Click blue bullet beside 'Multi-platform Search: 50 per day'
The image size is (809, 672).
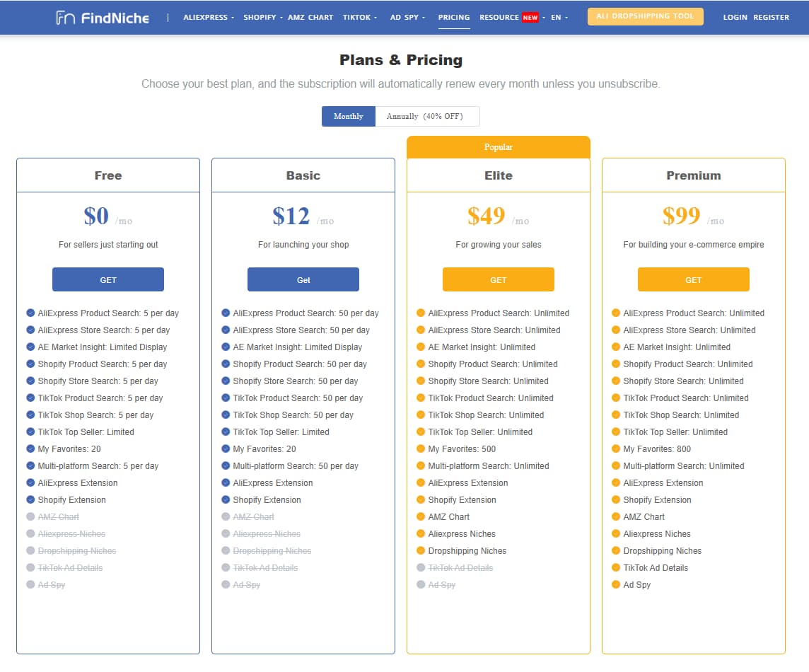point(226,465)
